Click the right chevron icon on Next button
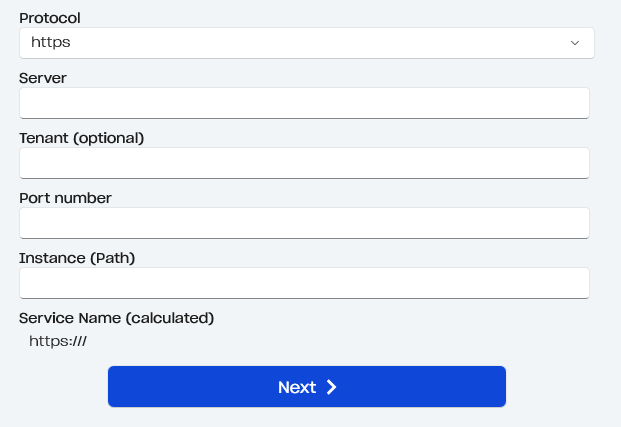This screenshot has width=621, height=427. pos(332,387)
